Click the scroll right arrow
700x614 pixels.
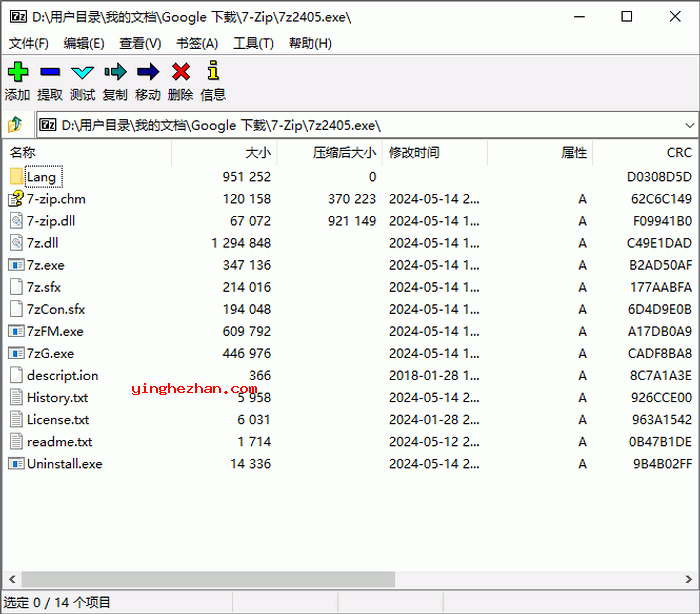click(x=689, y=580)
